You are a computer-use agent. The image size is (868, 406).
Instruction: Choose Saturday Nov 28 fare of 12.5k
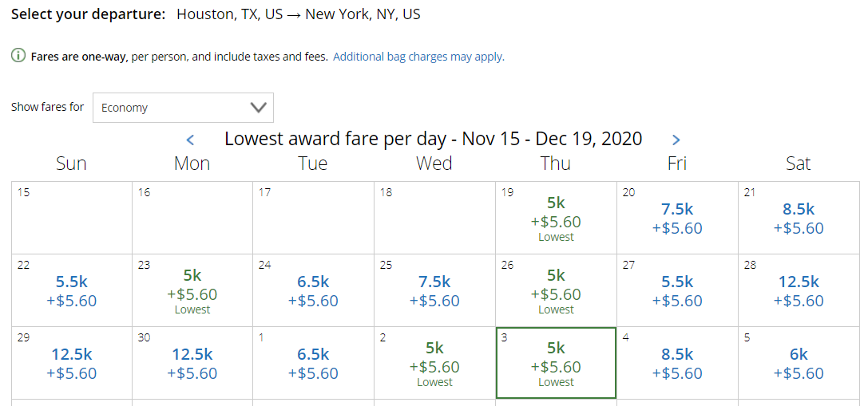(x=799, y=290)
